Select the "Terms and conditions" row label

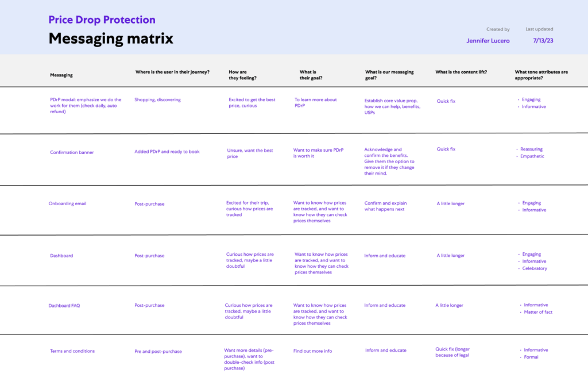point(72,351)
